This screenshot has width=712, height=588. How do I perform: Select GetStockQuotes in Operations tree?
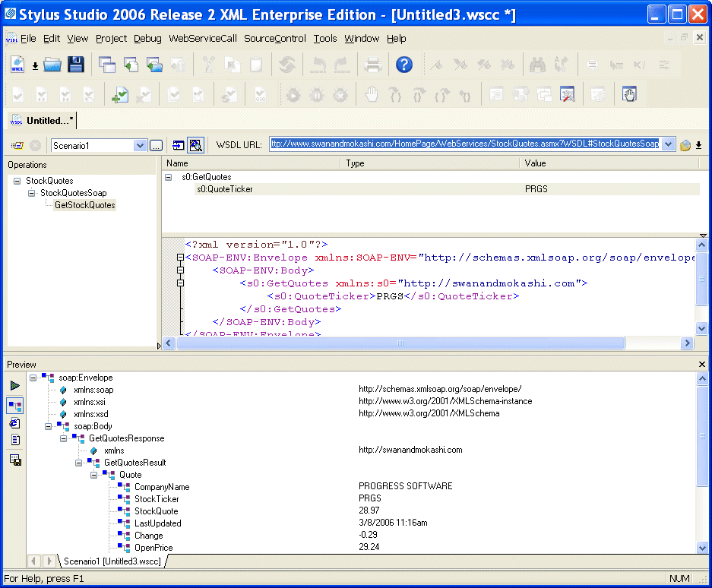pos(84,205)
